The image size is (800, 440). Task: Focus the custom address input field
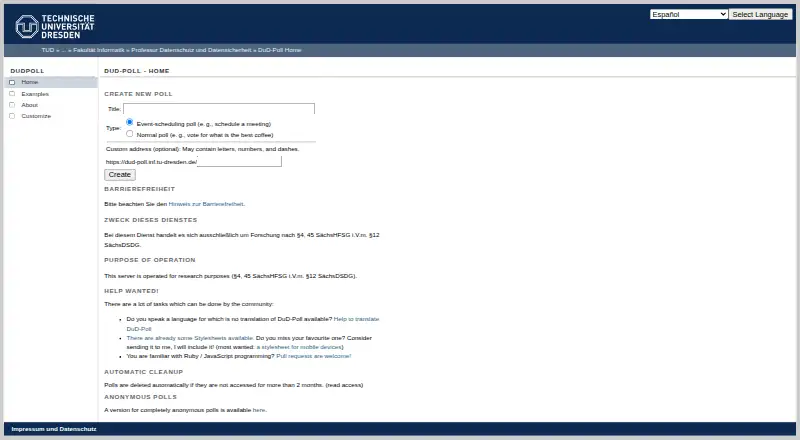pos(239,161)
